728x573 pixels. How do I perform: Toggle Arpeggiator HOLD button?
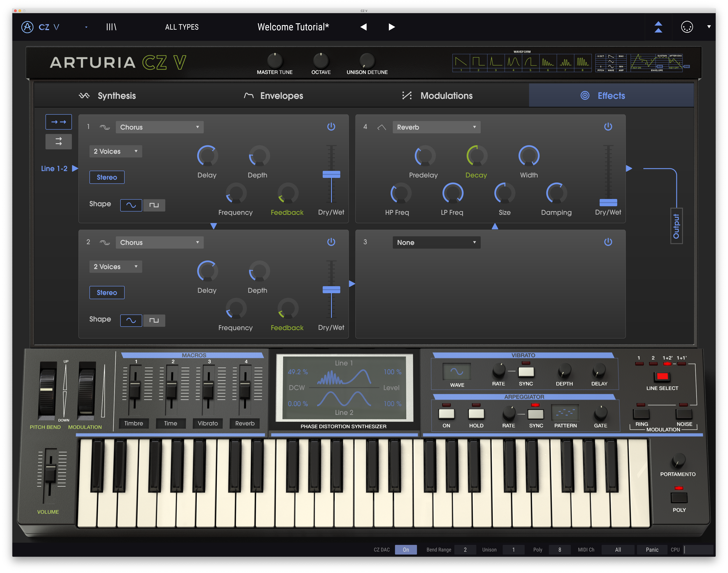[x=476, y=414]
